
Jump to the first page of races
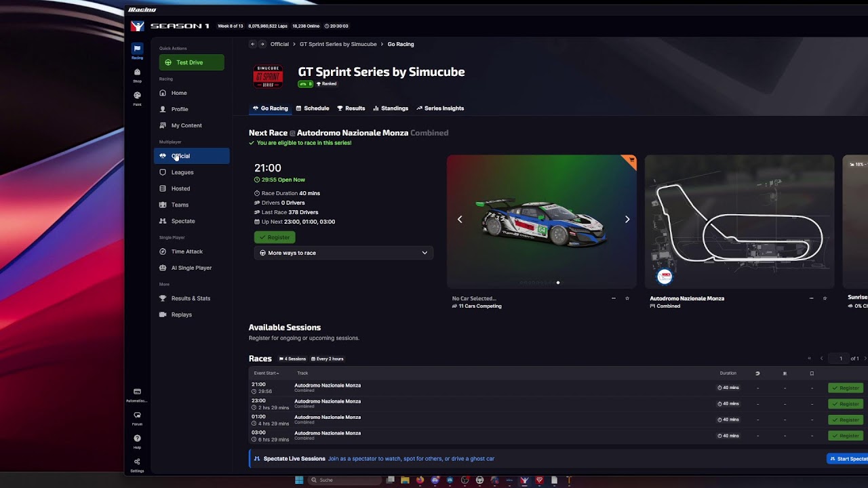[x=809, y=359]
